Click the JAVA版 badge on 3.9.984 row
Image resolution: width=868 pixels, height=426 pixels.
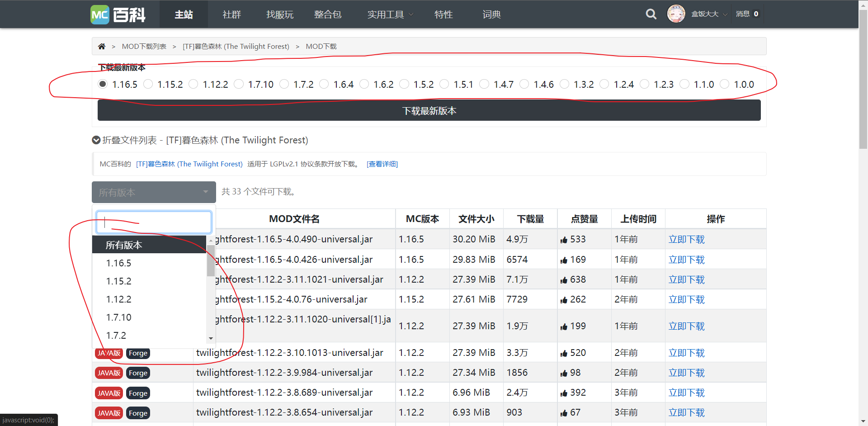coord(109,373)
